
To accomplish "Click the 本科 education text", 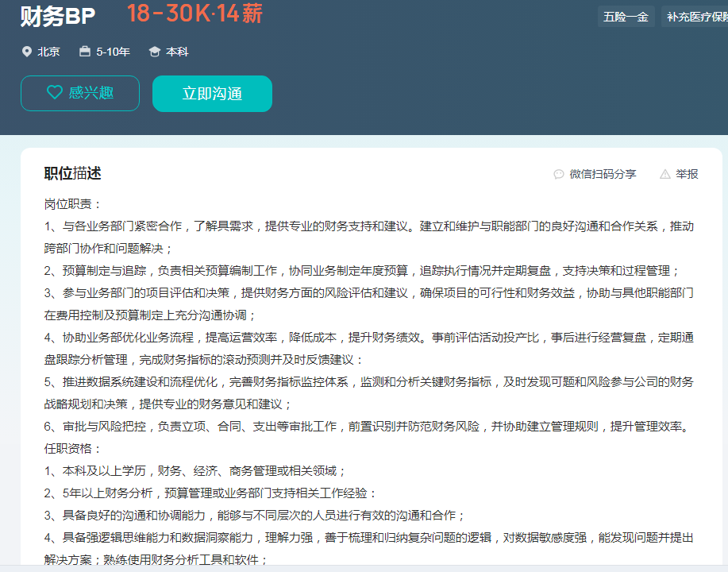I will (177, 52).
